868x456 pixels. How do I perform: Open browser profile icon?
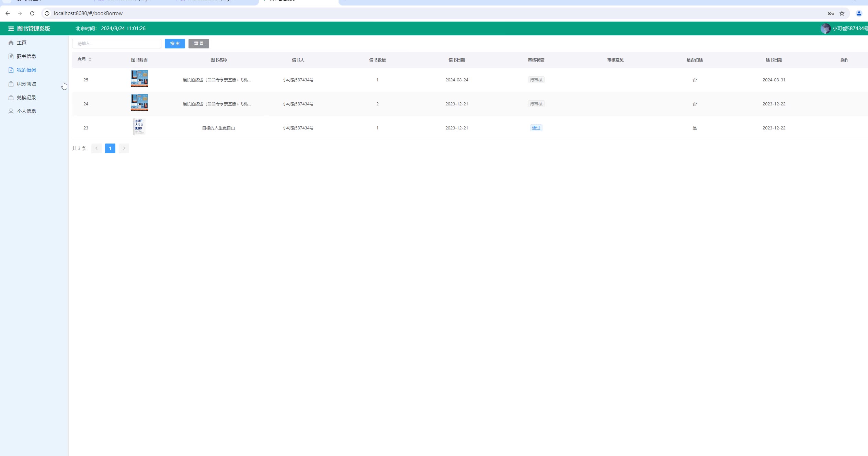click(x=859, y=13)
